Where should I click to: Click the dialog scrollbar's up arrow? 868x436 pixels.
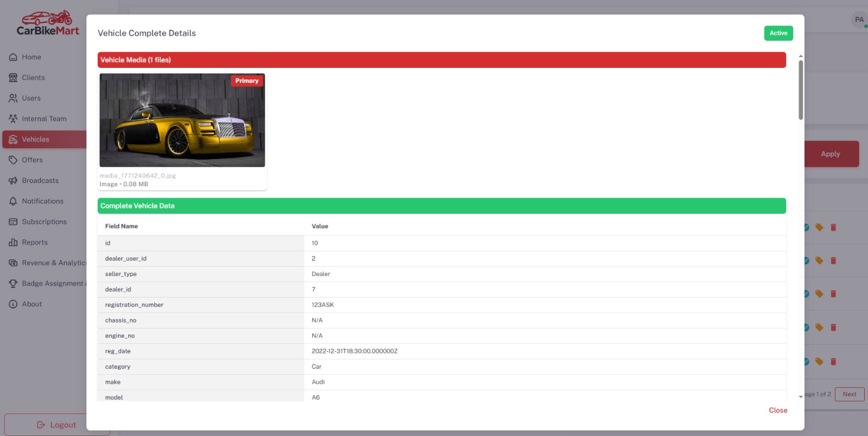click(x=801, y=56)
